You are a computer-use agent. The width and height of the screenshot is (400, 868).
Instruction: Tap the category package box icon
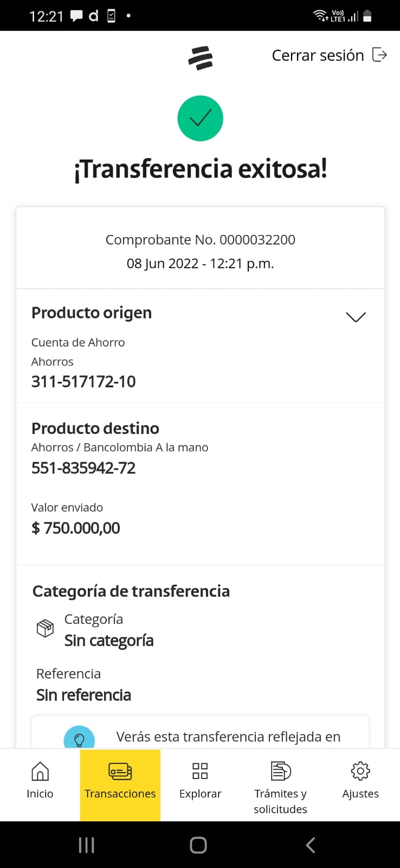click(x=45, y=629)
